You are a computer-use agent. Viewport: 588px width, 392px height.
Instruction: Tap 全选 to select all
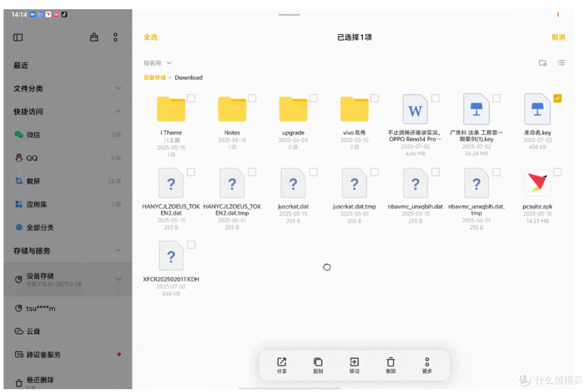(150, 37)
